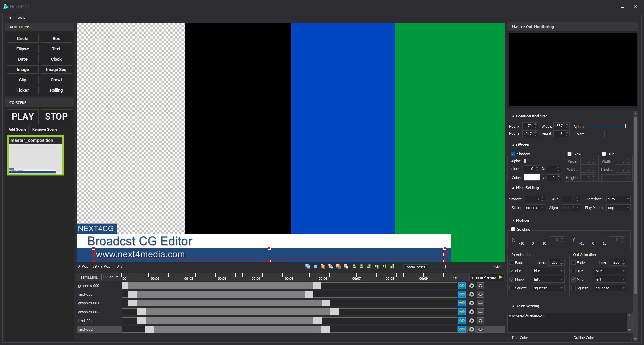Reset the text-000 track with rotate icon
The image size is (644, 345).
pos(471,295)
